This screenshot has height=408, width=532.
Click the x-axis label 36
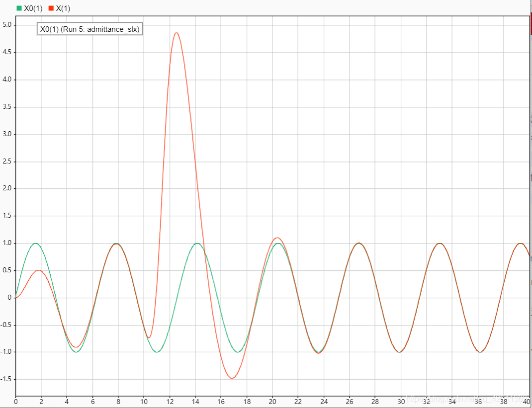(x=478, y=401)
